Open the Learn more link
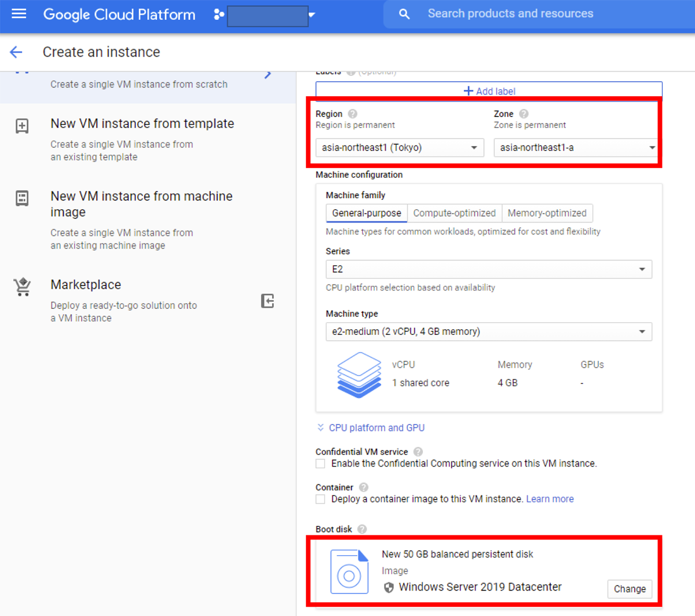Image resolution: width=695 pixels, height=616 pixels. coord(550,499)
